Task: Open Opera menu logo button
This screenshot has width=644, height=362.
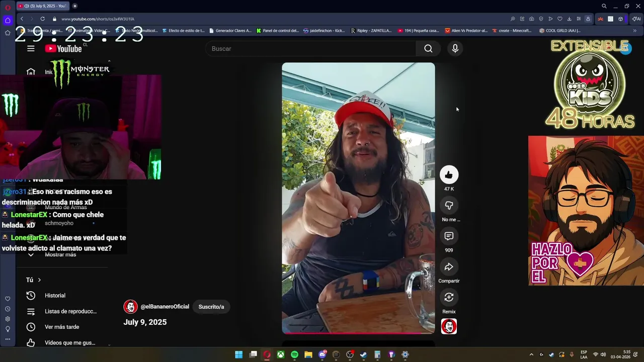Action: (8, 7)
